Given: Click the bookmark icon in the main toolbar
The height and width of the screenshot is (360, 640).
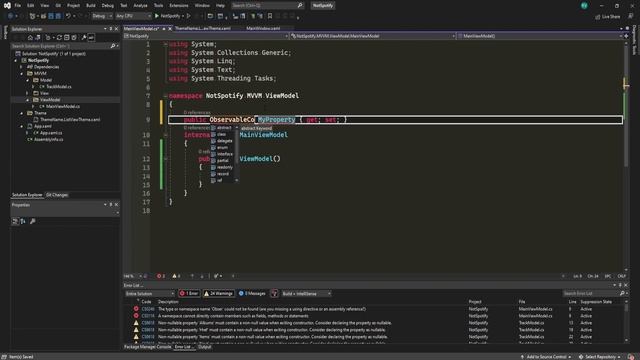Looking at the screenshot, I should click(270, 16).
